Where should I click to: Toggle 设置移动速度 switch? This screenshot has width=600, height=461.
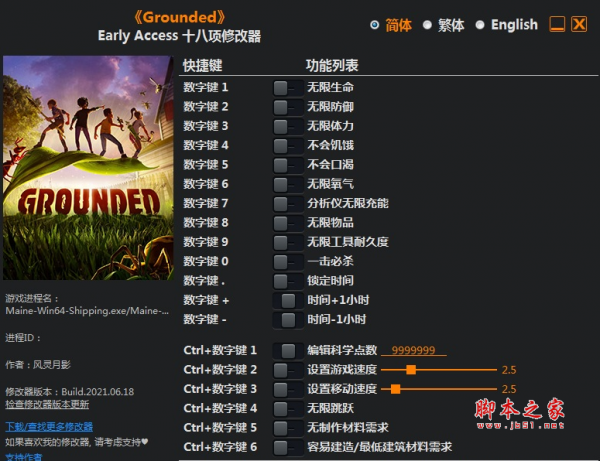[288, 389]
